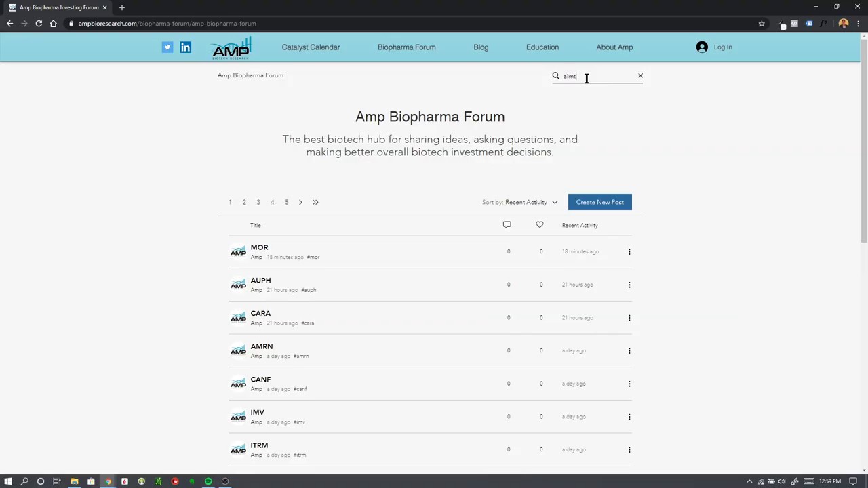Open Windows Start menu
Image resolution: width=868 pixels, height=488 pixels.
[8, 481]
